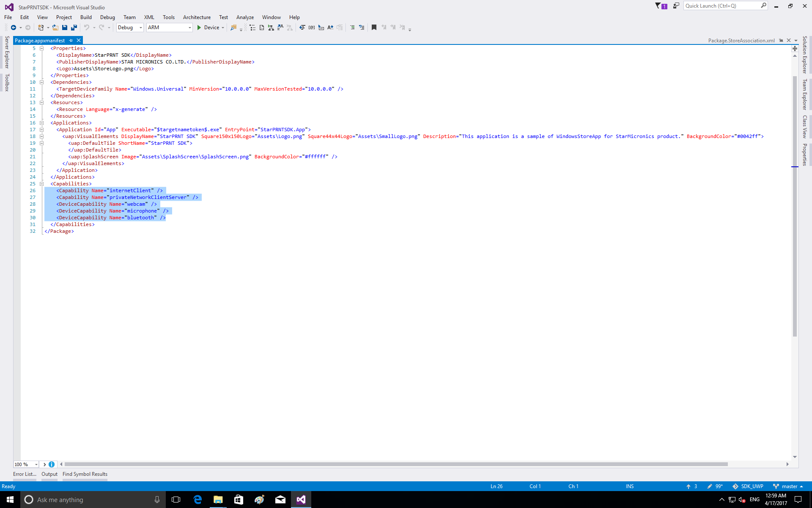Collapse the Capabilities XML node

click(x=41, y=184)
